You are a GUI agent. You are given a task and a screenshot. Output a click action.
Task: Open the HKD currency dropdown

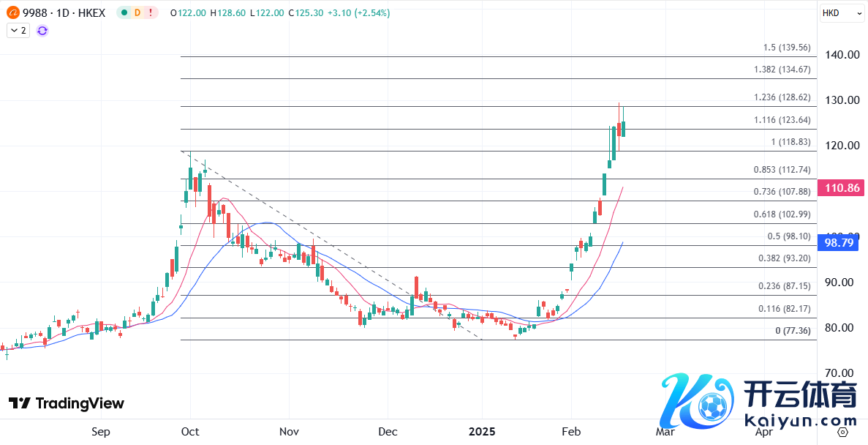(836, 13)
